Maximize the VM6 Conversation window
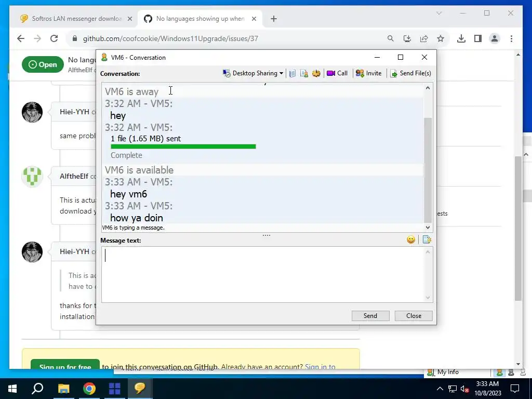Viewport: 532px width, 399px height. tap(401, 57)
